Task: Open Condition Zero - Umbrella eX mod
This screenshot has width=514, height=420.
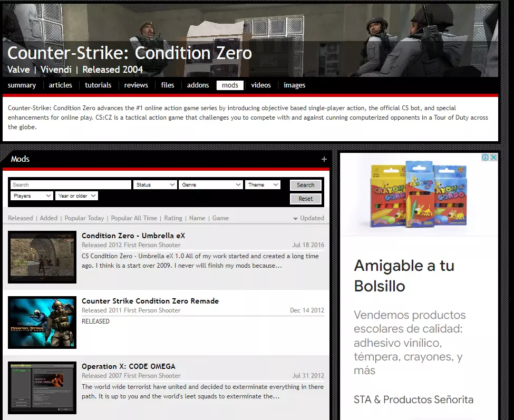Action: [x=133, y=236]
